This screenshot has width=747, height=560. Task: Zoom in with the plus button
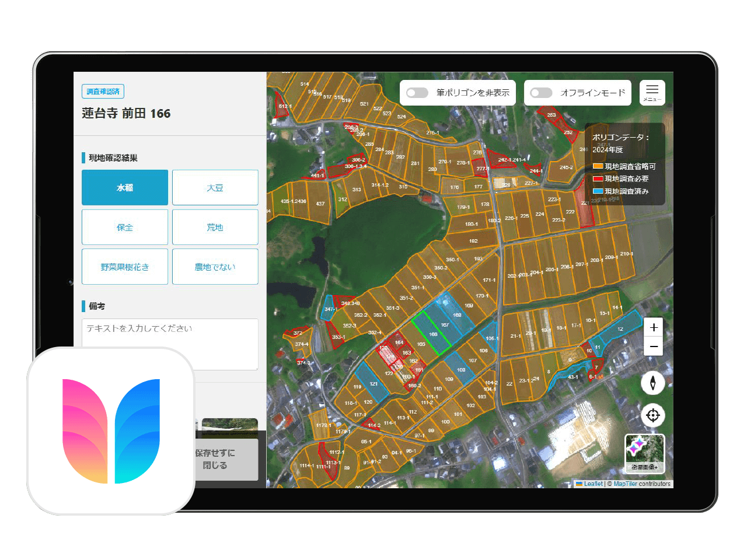tap(654, 327)
